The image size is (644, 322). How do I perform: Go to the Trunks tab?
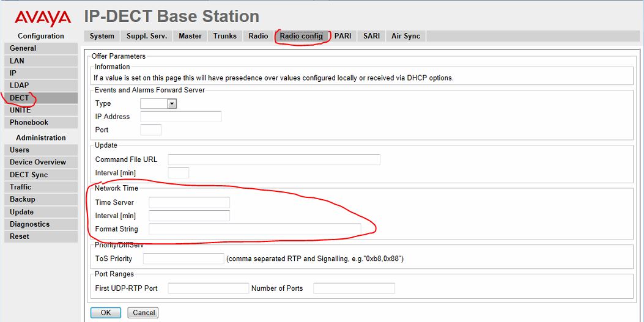(x=224, y=36)
